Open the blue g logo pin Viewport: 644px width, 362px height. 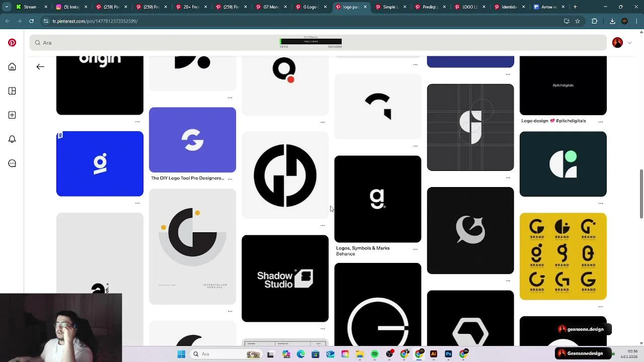coord(100,164)
